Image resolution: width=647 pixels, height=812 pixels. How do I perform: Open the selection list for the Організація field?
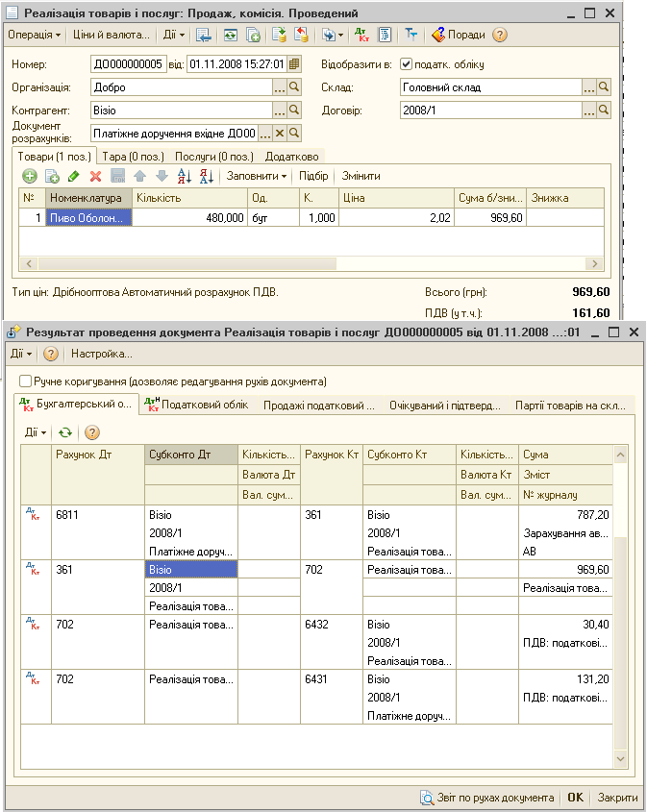279,87
